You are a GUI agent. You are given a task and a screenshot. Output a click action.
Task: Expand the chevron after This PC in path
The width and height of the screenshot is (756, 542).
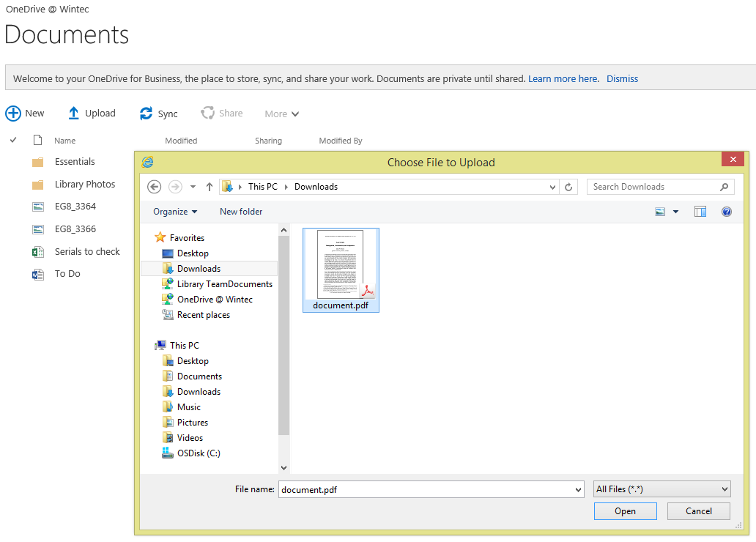click(x=286, y=187)
